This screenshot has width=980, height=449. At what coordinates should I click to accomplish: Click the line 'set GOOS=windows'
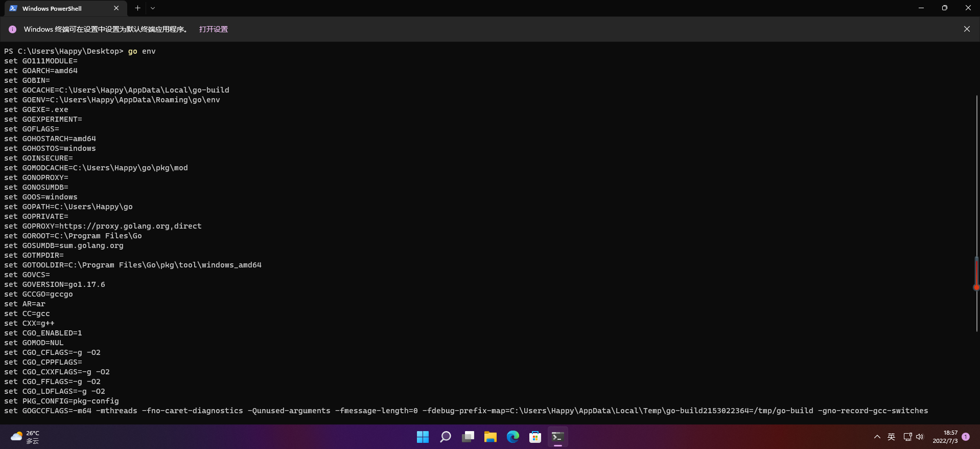coord(41,197)
